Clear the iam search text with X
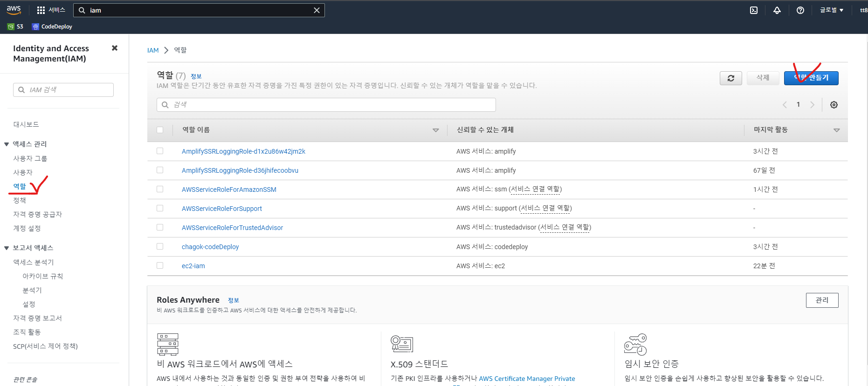The image size is (868, 386). coord(317,10)
